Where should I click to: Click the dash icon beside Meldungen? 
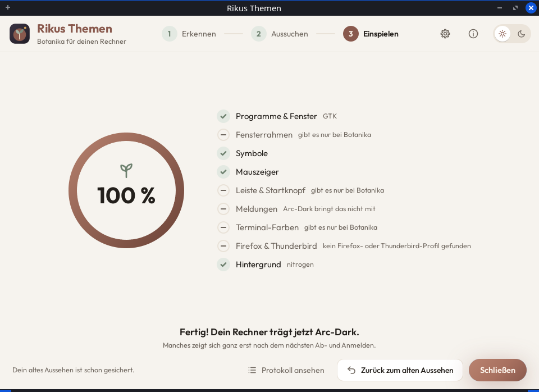coord(223,209)
